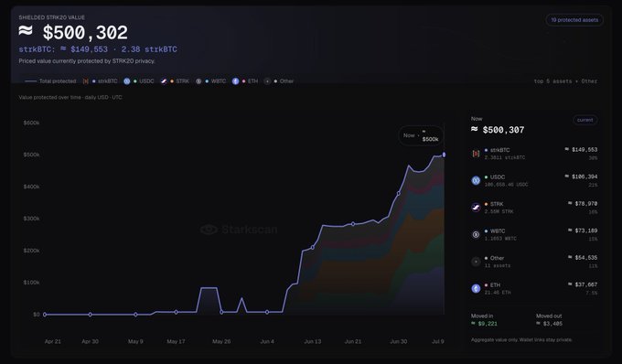Select the latest data point on the chart line
Image resolution: width=622 pixels, height=364 pixels.
(x=444, y=155)
